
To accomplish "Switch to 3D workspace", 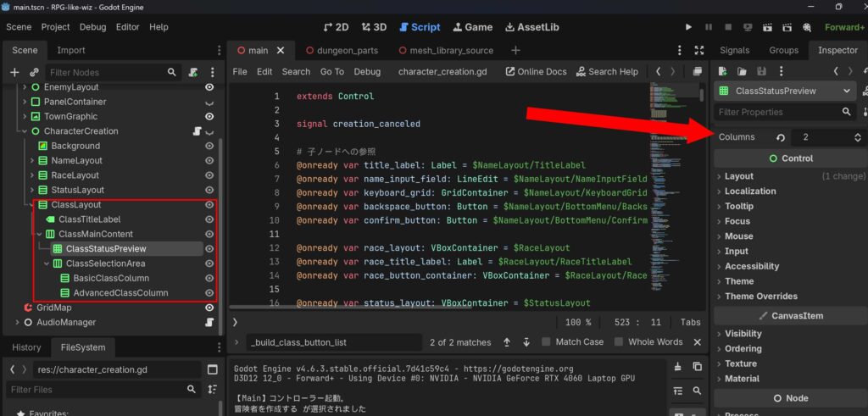I will pos(374,27).
